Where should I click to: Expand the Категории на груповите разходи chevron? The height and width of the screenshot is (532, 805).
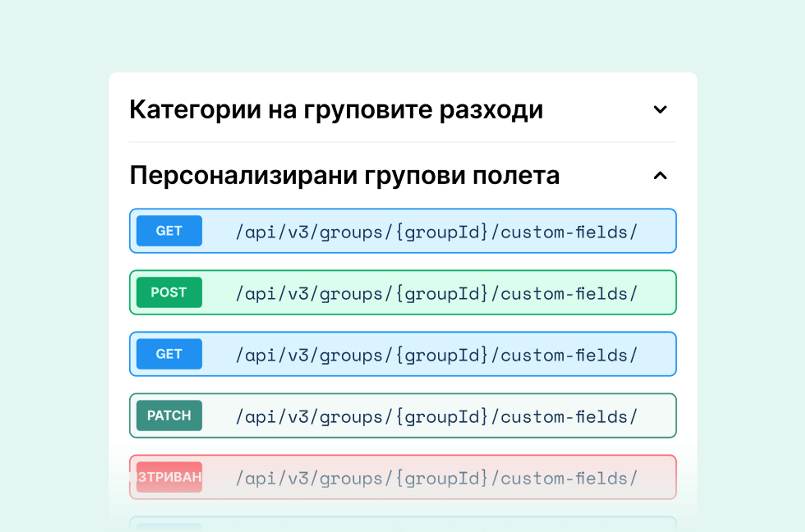[x=660, y=110]
